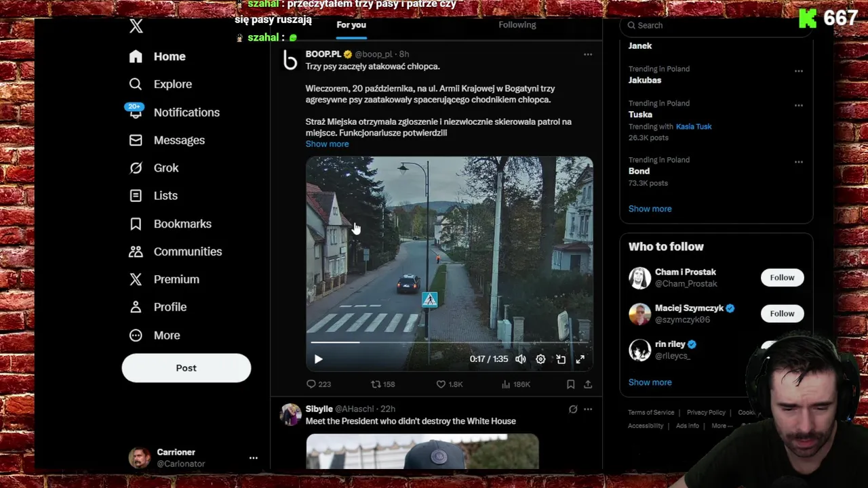Click the Profile person icon
Viewport: 868px width, 488px height.
point(136,307)
